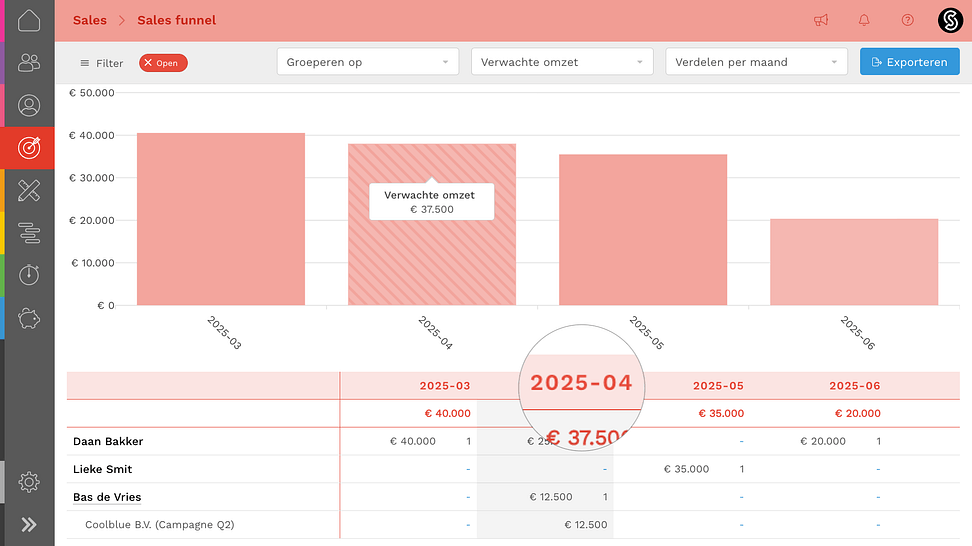
Task: Open the Contacts person icon in sidebar
Action: click(x=29, y=105)
